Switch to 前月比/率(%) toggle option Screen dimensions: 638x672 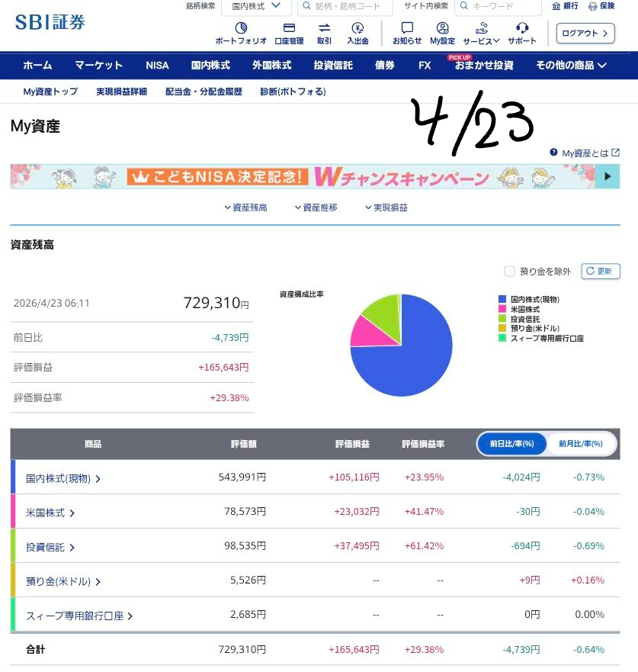pyautogui.click(x=581, y=443)
